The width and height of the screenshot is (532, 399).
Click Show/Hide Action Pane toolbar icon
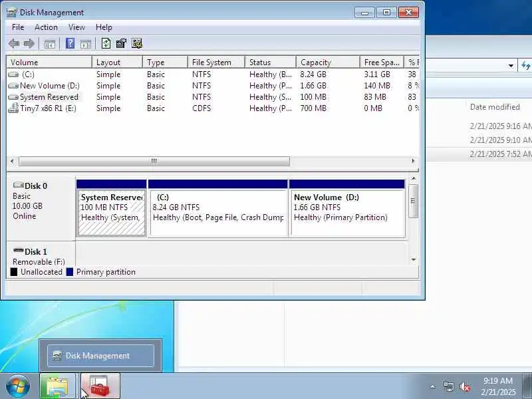86,44
